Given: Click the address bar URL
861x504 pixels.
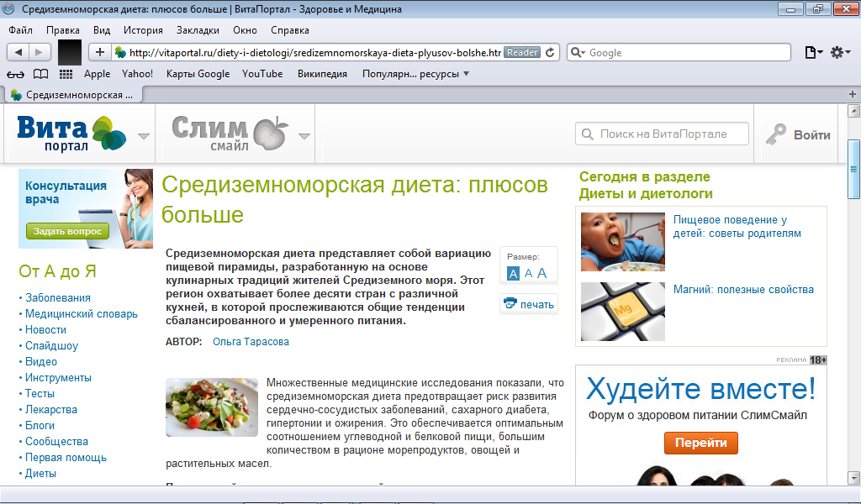Looking at the screenshot, I should click(x=314, y=53).
